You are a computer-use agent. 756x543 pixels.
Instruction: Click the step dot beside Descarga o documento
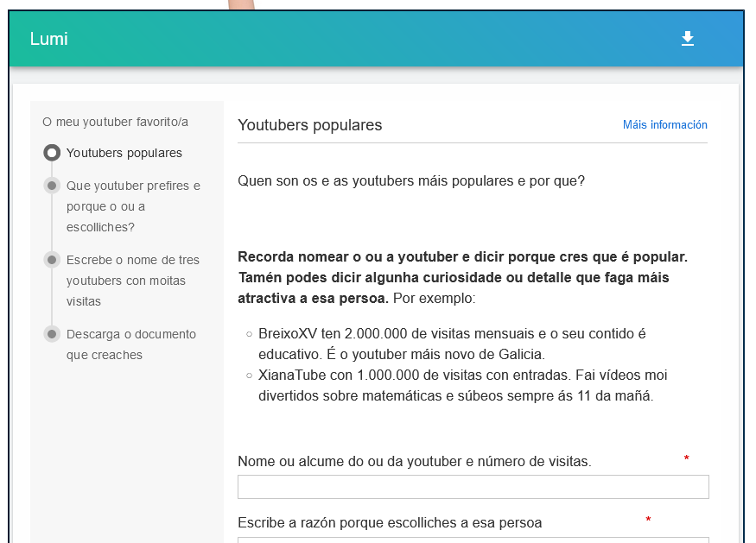pos(53,334)
